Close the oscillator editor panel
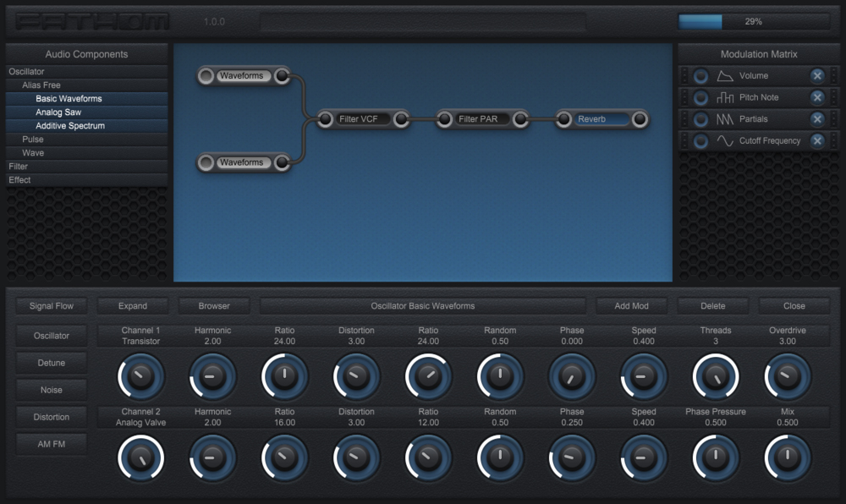The width and height of the screenshot is (846, 504). click(794, 305)
